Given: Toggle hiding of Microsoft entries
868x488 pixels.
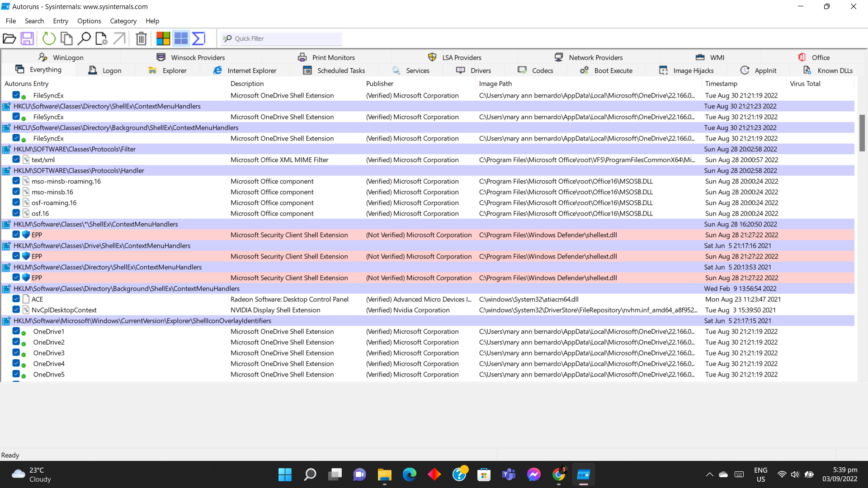Looking at the screenshot, I should [x=181, y=38].
